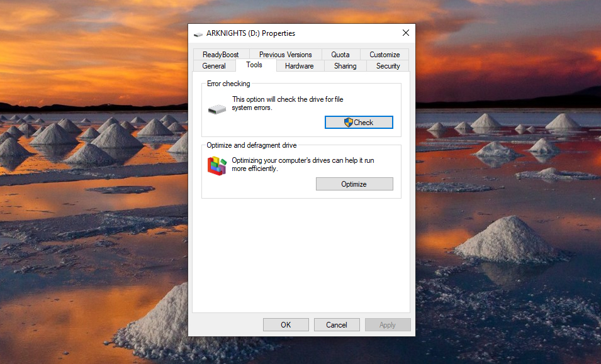Image resolution: width=601 pixels, height=364 pixels.
Task: Open the Hardware tab
Action: click(x=299, y=65)
